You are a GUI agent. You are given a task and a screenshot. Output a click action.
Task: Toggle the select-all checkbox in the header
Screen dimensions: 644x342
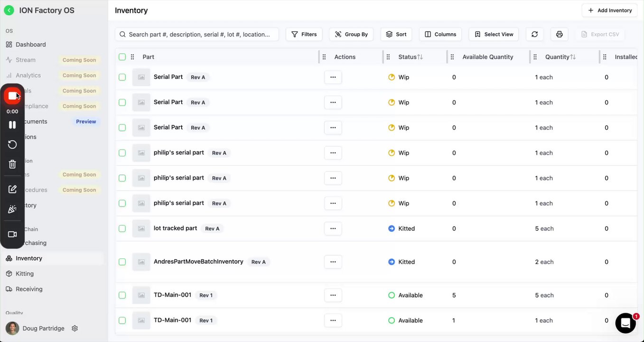122,57
